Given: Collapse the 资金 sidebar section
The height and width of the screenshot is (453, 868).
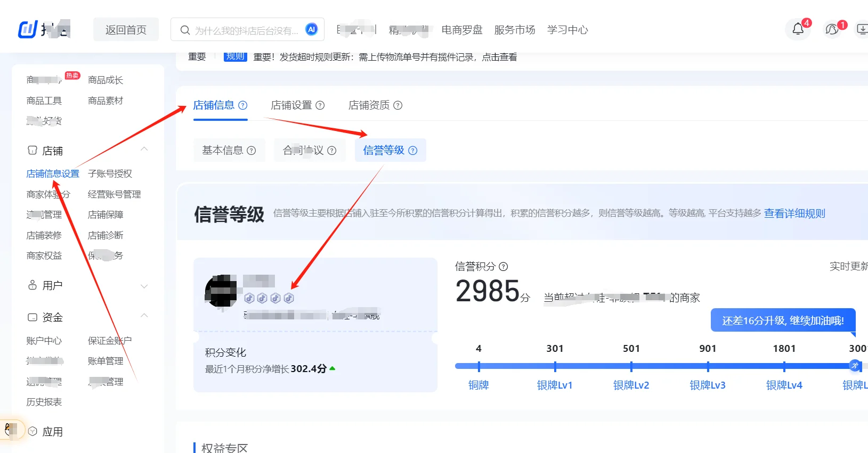Looking at the screenshot, I should click(144, 316).
